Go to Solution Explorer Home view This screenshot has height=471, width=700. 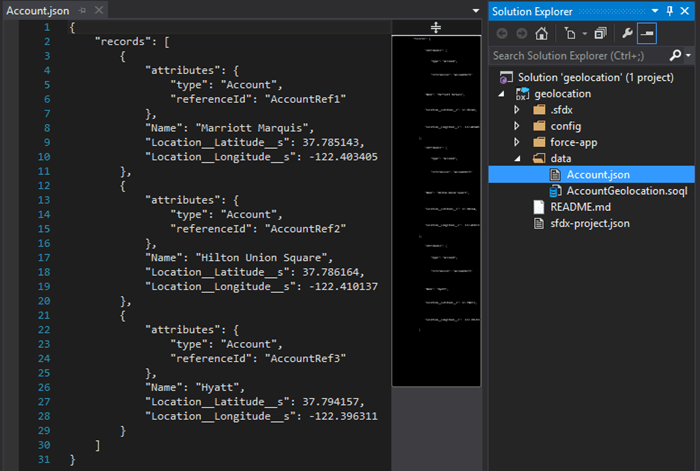click(542, 33)
